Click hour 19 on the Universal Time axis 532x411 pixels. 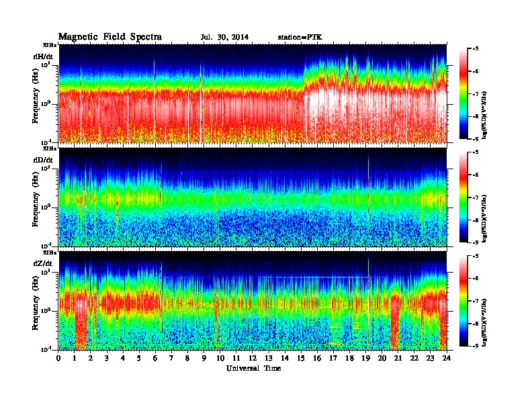pos(365,359)
